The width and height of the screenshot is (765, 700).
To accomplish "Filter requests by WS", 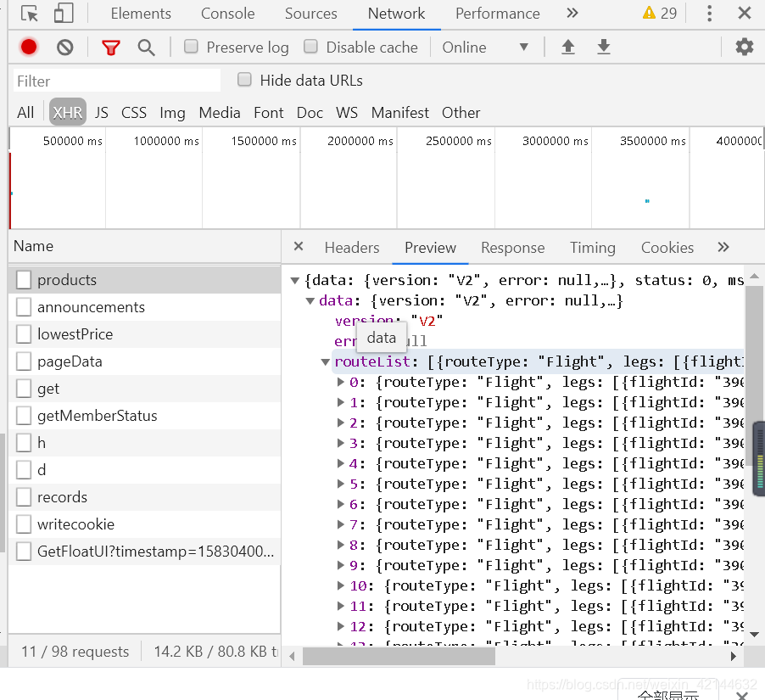I will click(347, 113).
